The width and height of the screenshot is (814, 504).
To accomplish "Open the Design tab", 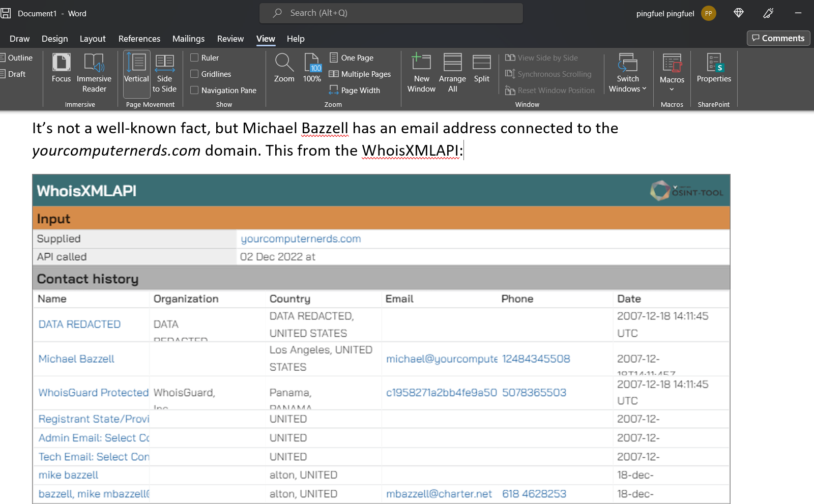I will (x=54, y=39).
